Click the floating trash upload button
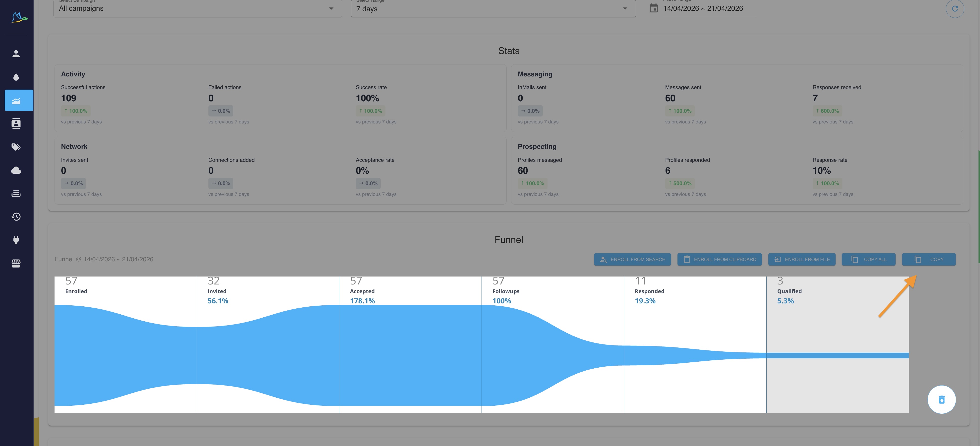The image size is (980, 446). coord(941,400)
